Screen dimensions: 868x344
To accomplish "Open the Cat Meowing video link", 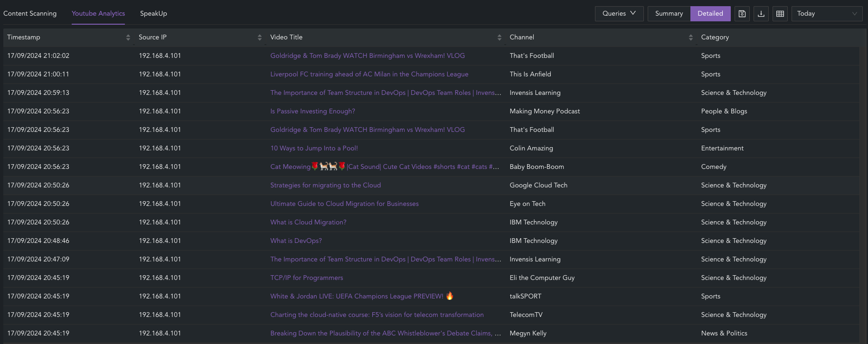I will click(385, 167).
